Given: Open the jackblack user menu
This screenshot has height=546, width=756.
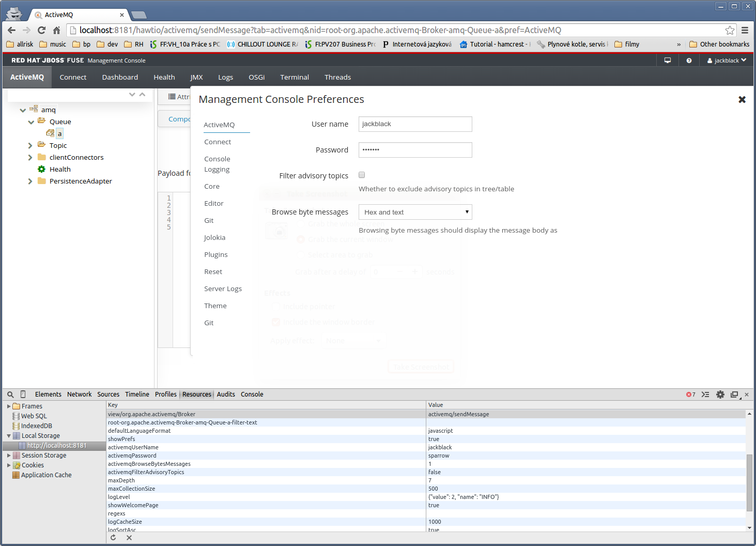Looking at the screenshot, I should coord(727,60).
